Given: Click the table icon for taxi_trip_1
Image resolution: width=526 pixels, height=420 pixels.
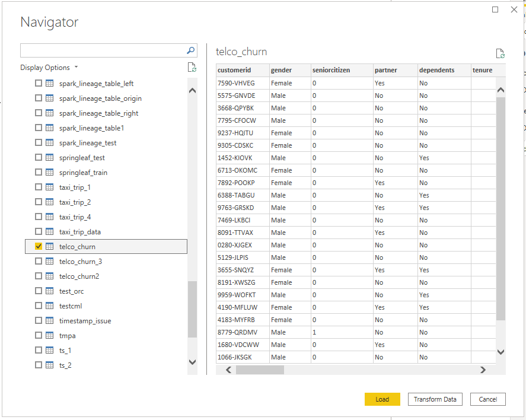Looking at the screenshot, I should click(x=49, y=187).
